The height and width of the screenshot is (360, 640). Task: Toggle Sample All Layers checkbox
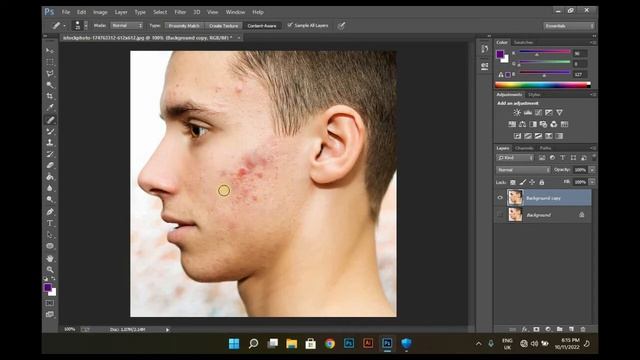point(290,25)
